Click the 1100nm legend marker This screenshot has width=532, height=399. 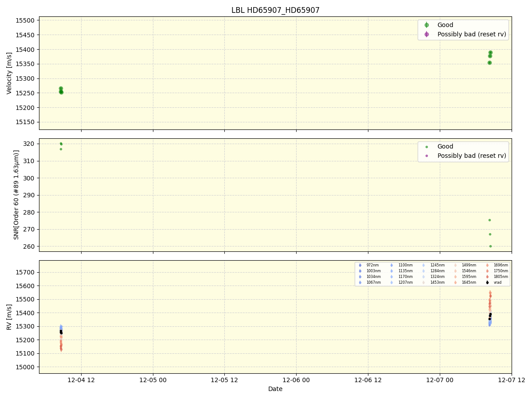click(392, 265)
